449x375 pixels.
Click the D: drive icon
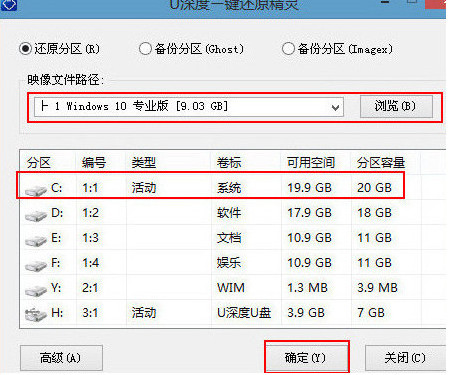point(36,215)
